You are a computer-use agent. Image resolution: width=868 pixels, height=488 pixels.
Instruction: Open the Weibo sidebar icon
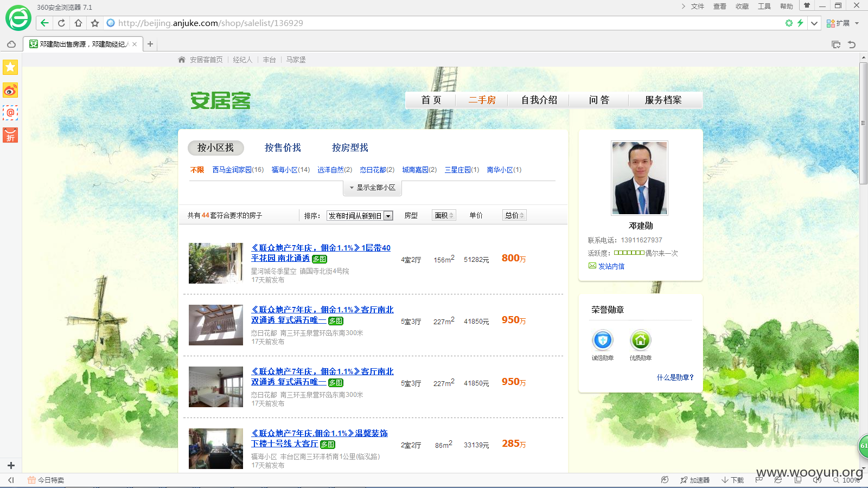[x=10, y=90]
